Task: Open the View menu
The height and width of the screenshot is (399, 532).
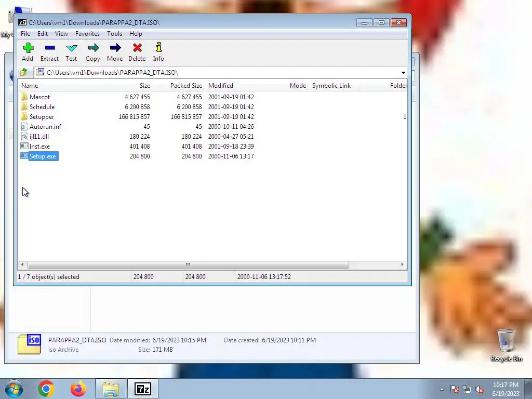Action: click(x=61, y=34)
